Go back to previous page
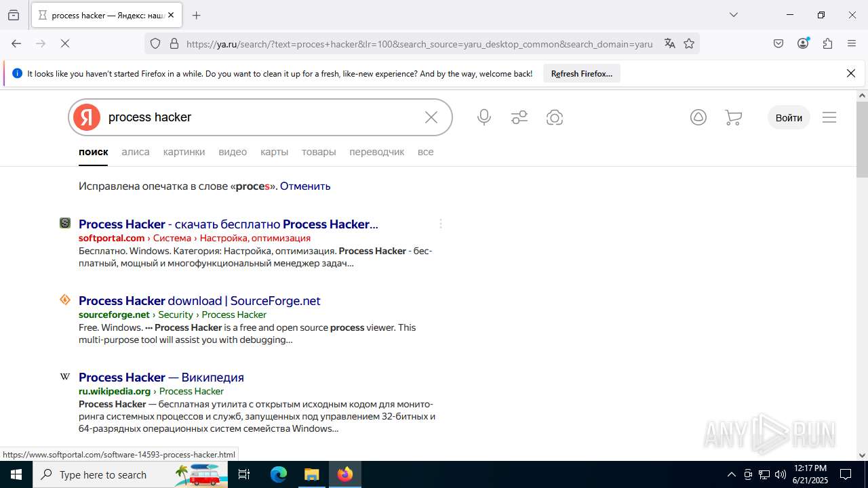Image resolution: width=868 pixels, height=488 pixels. pyautogui.click(x=16, y=43)
